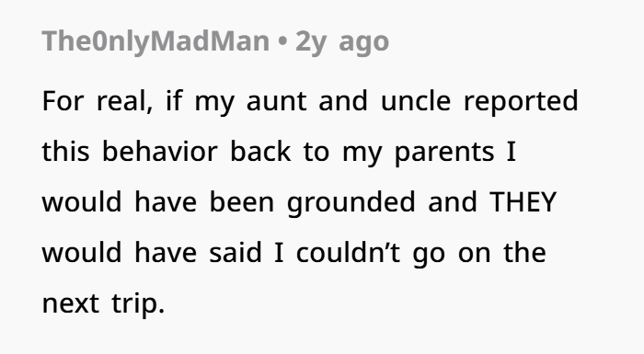
Task: Click the word "behavior" in the comment
Action: (159, 151)
